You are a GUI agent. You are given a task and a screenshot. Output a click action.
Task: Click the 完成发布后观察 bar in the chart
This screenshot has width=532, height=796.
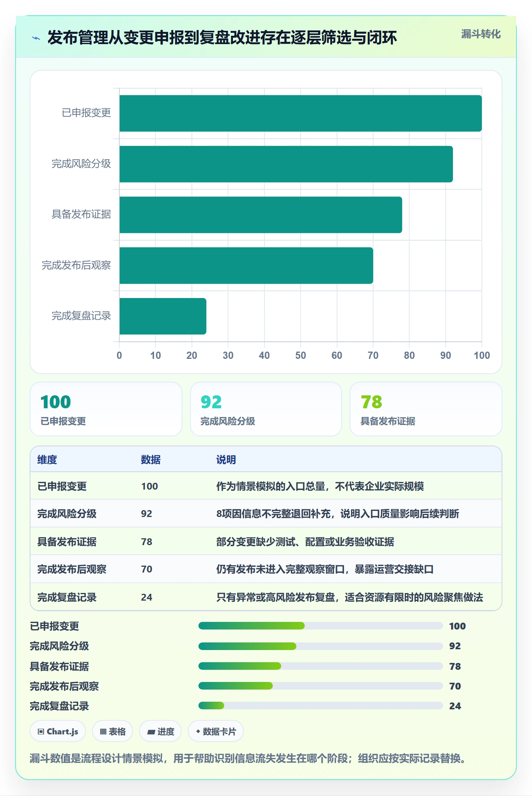(246, 266)
